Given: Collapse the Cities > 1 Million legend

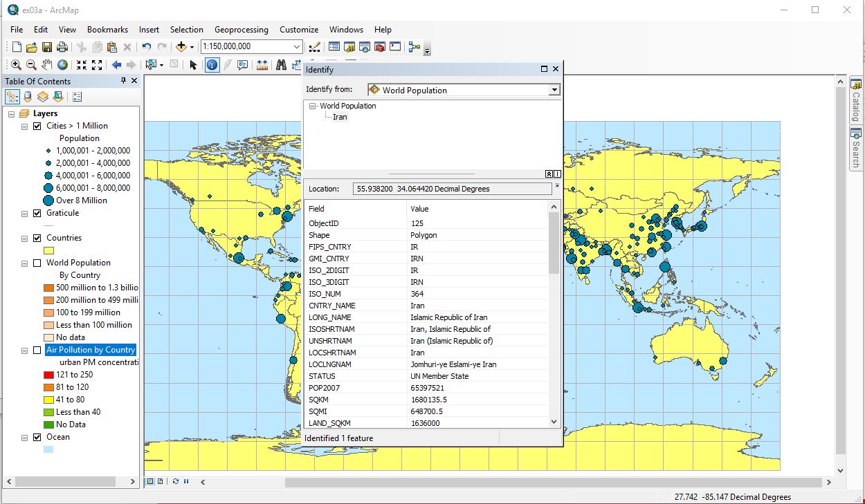Looking at the screenshot, I should 24,126.
